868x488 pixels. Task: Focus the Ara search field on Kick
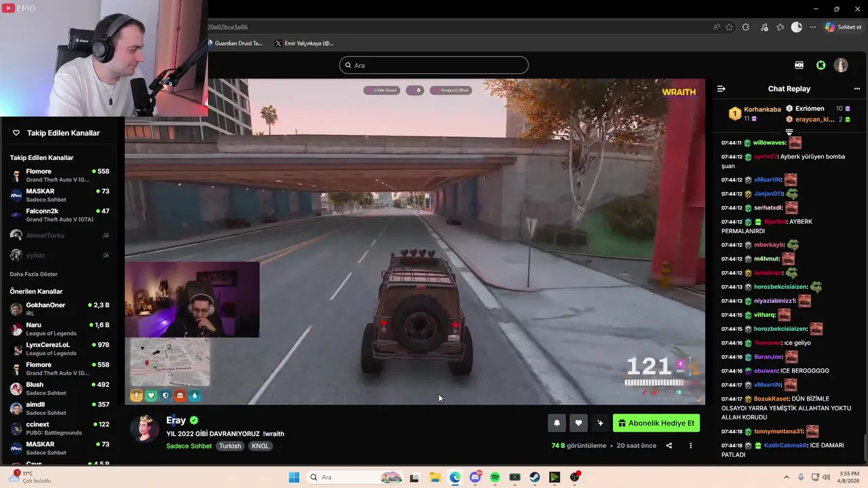coord(434,65)
